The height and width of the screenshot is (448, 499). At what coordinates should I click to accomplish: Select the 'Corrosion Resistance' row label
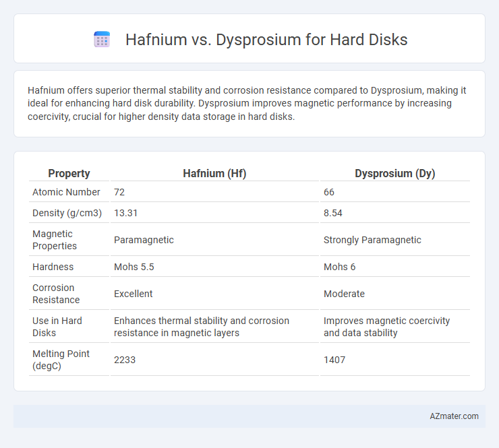pos(56,294)
